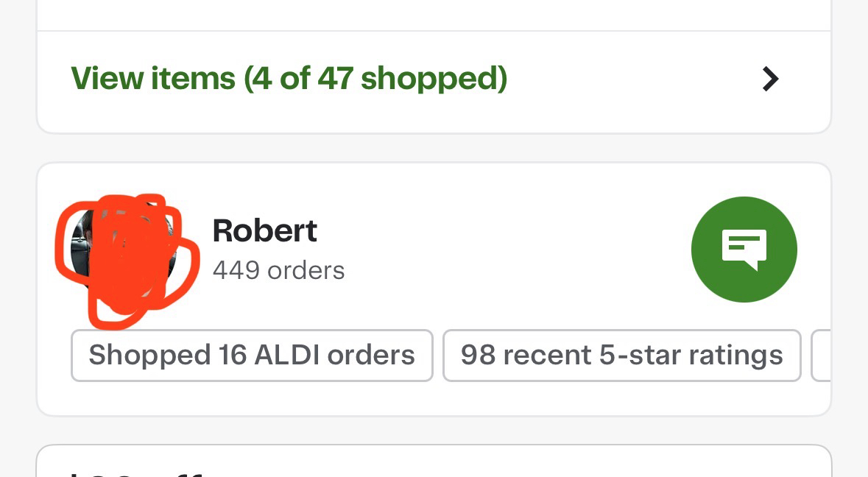Tap the cut-off badge at right edge
The image size is (868, 477).
tap(822, 356)
